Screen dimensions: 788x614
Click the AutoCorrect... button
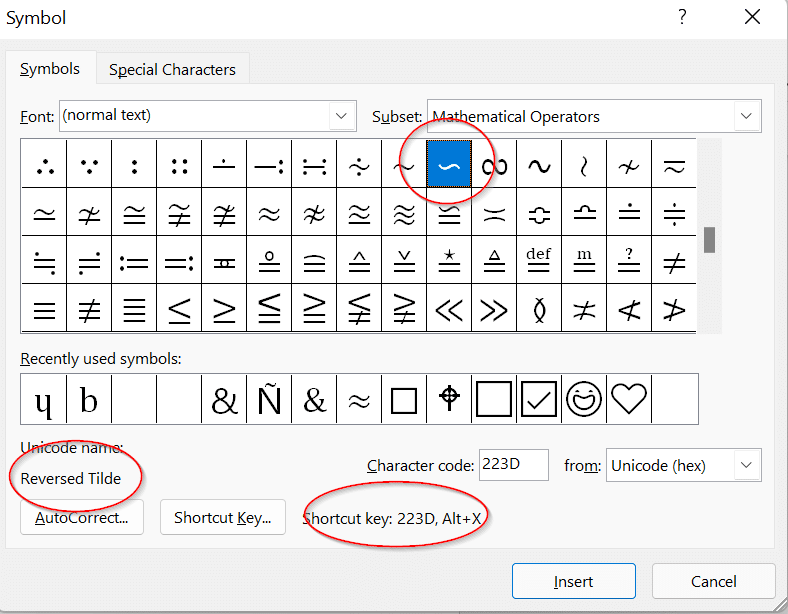[x=82, y=518]
